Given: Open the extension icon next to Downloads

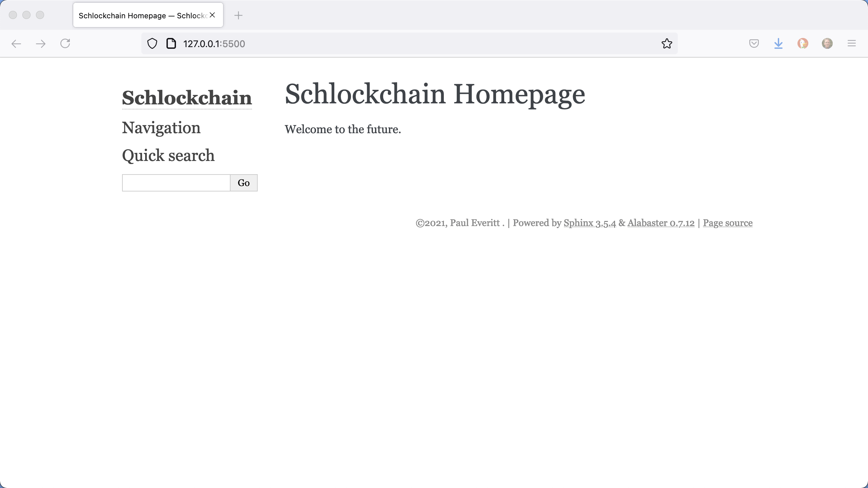Looking at the screenshot, I should tap(803, 43).
